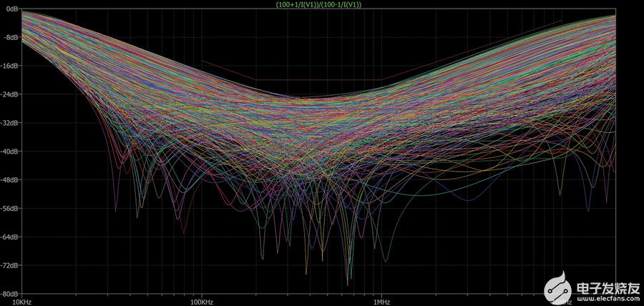644x306 pixels.
Task: Click the 0dB label on the vertical axis
Action: [11, 9]
